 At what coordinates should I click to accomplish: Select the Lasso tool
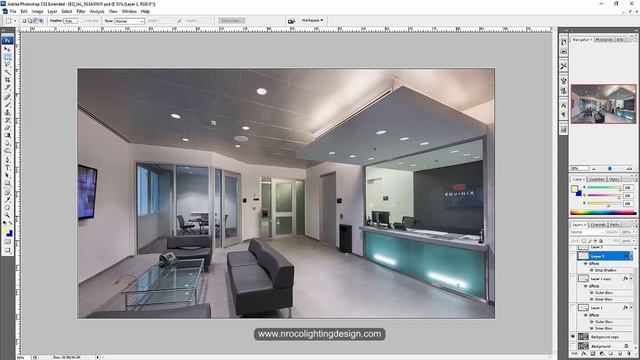(x=7, y=64)
